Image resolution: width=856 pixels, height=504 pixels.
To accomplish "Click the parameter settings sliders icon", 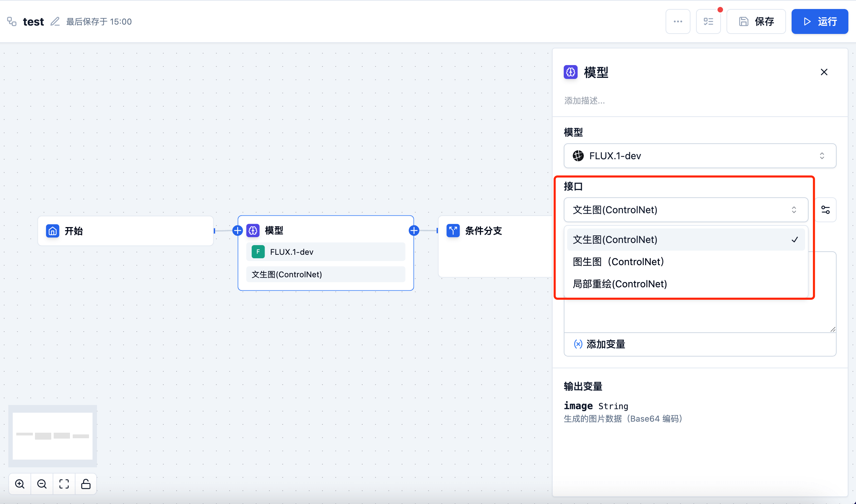I will pyautogui.click(x=826, y=210).
